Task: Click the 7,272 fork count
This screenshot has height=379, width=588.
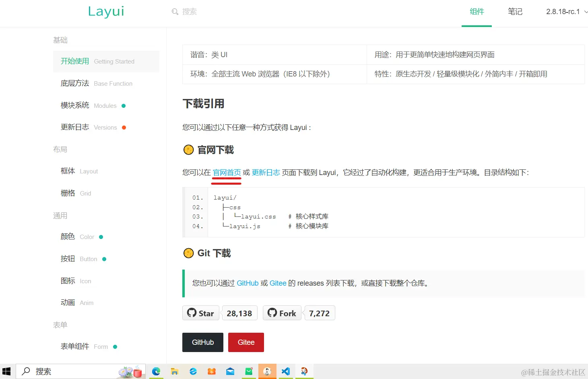Action: coord(320,313)
